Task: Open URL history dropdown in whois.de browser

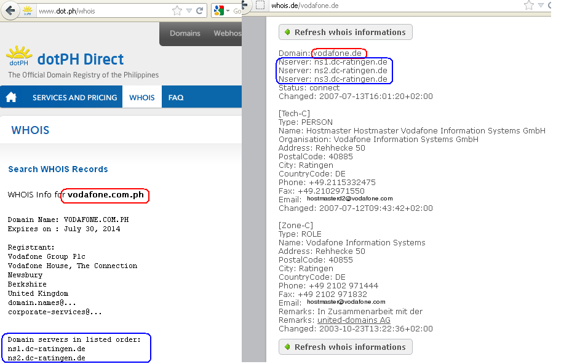Action: (541, 6)
